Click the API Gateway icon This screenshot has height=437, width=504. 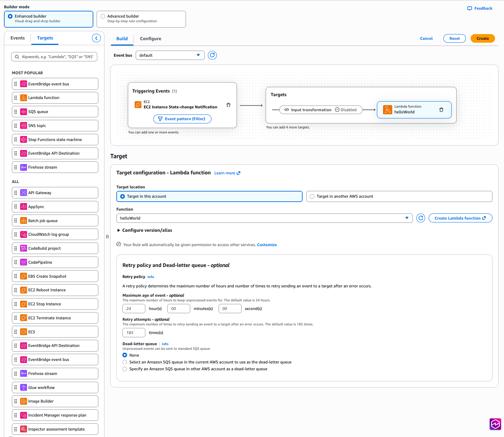(x=23, y=193)
